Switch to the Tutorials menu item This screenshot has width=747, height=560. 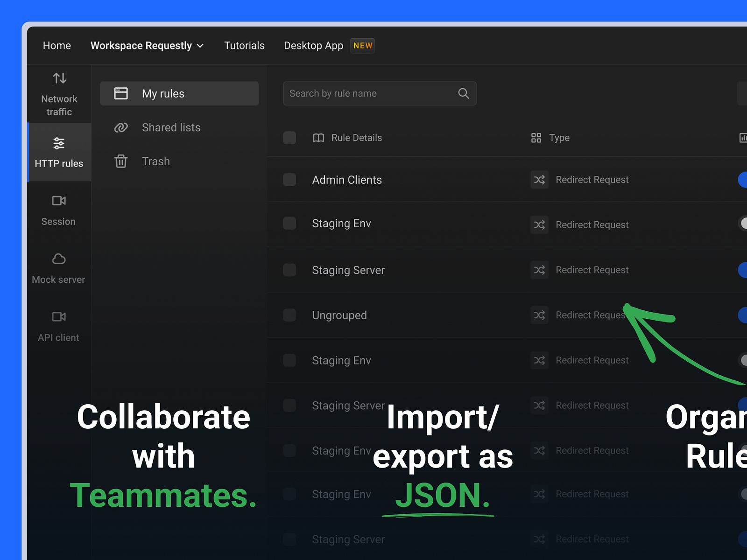pos(244,45)
